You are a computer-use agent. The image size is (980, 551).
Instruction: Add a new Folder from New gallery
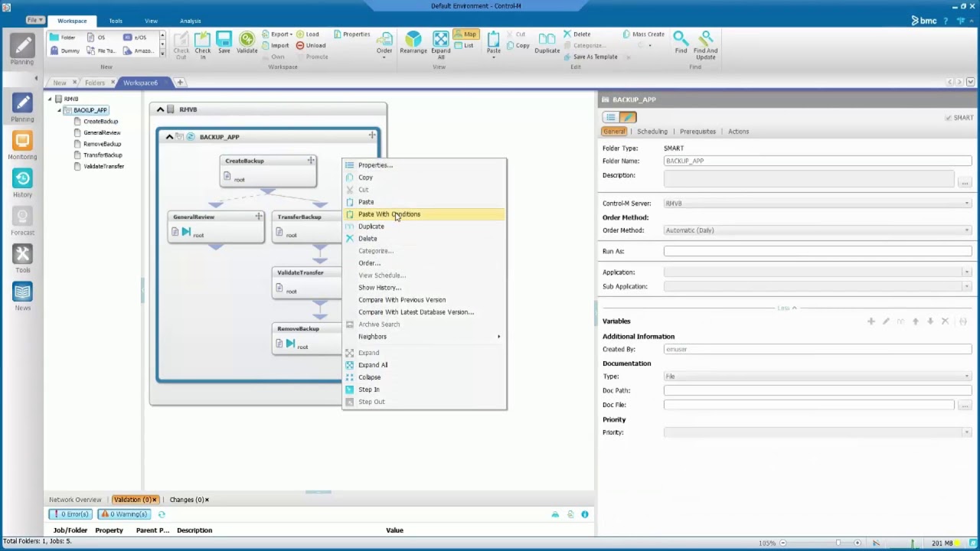pyautogui.click(x=64, y=37)
